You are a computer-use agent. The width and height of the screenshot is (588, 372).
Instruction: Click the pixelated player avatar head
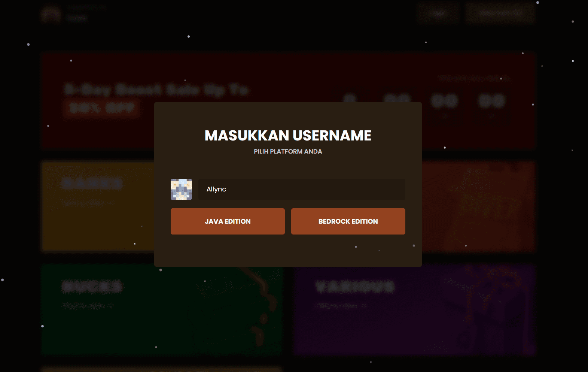pos(181,189)
